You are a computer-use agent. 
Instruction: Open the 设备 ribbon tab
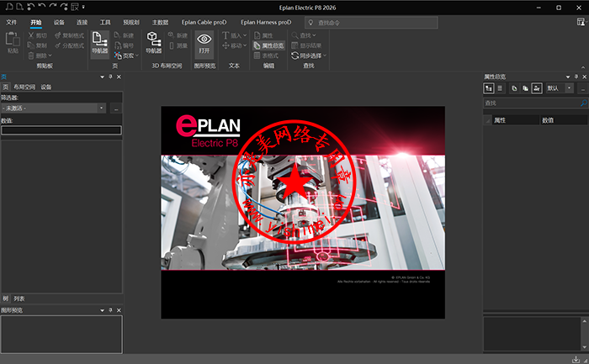tap(58, 23)
